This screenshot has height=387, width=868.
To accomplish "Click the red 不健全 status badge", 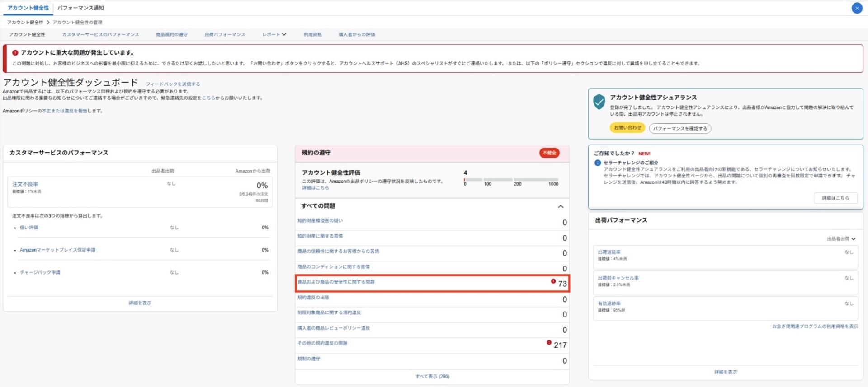I will 549,153.
